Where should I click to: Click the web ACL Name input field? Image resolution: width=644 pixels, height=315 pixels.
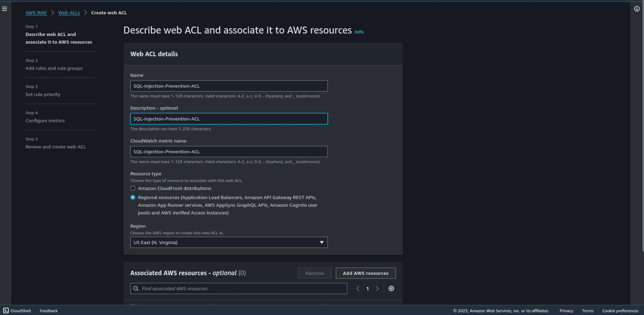coord(229,86)
